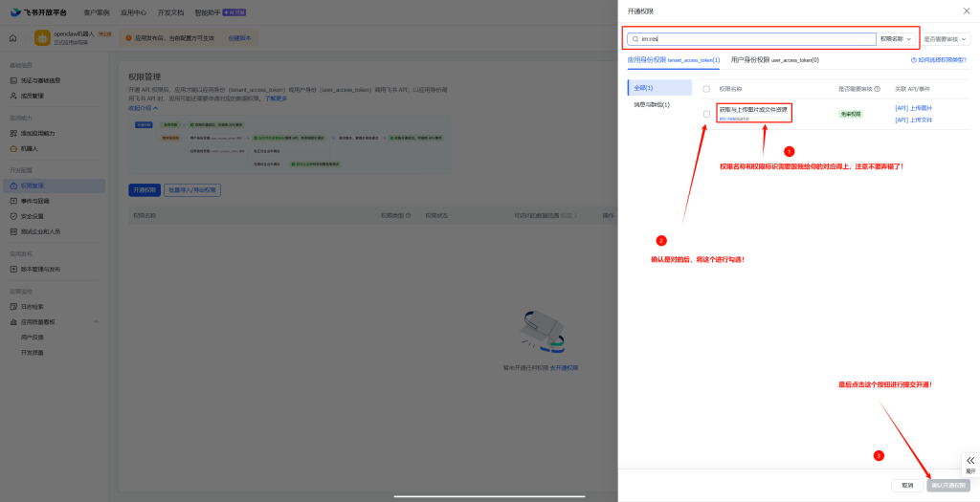980x502 pixels.
Task: Select the 全部(1) category
Action: (x=659, y=87)
